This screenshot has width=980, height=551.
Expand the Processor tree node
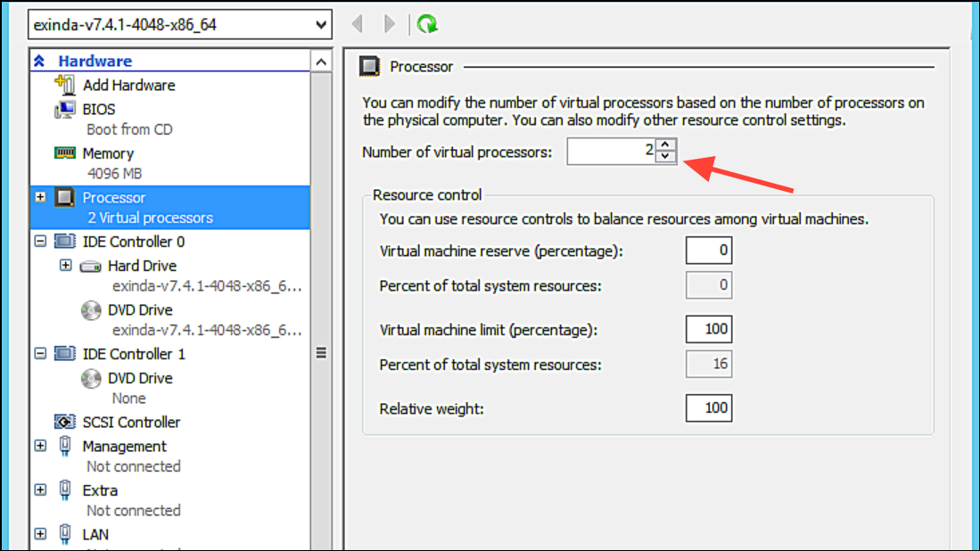pyautogui.click(x=41, y=197)
